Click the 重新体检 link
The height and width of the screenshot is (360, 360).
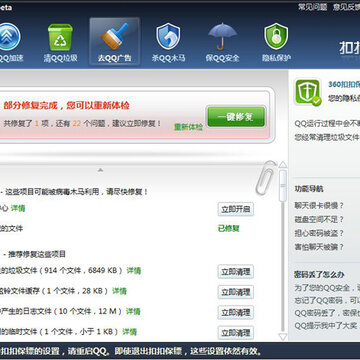pyautogui.click(x=188, y=127)
